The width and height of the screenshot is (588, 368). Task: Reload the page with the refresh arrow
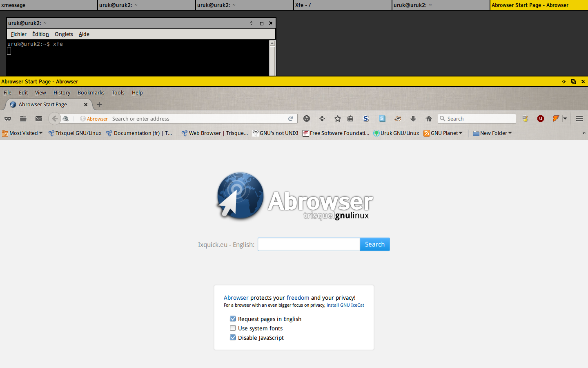pyautogui.click(x=291, y=119)
